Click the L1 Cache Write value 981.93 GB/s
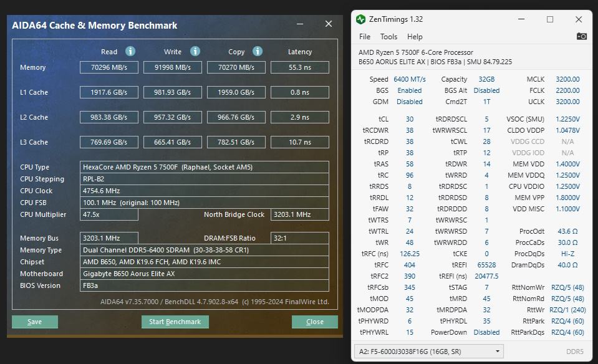Screen dimensions: 598x364 pyautogui.click(x=172, y=92)
